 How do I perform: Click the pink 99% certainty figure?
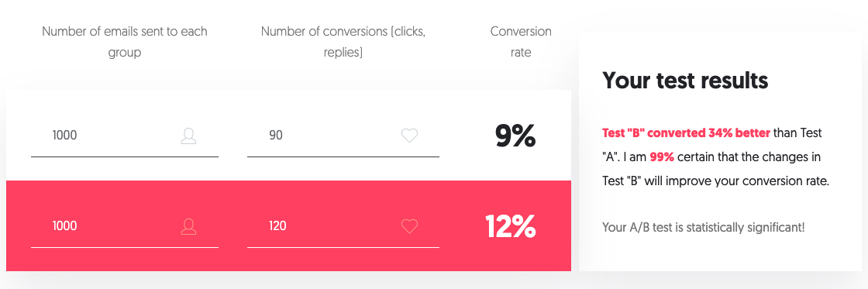click(662, 157)
